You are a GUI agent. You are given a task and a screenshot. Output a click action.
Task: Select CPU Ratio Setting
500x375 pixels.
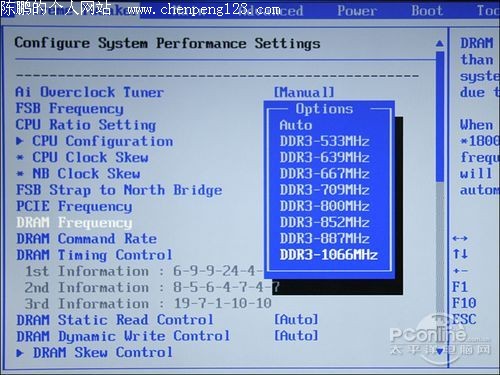click(x=86, y=125)
